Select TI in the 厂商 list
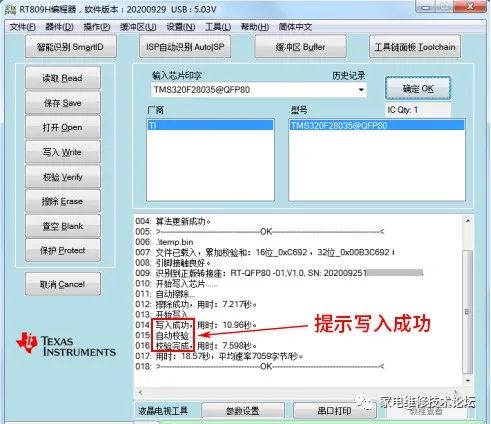Screen dimensions: 491x424 click(210, 125)
